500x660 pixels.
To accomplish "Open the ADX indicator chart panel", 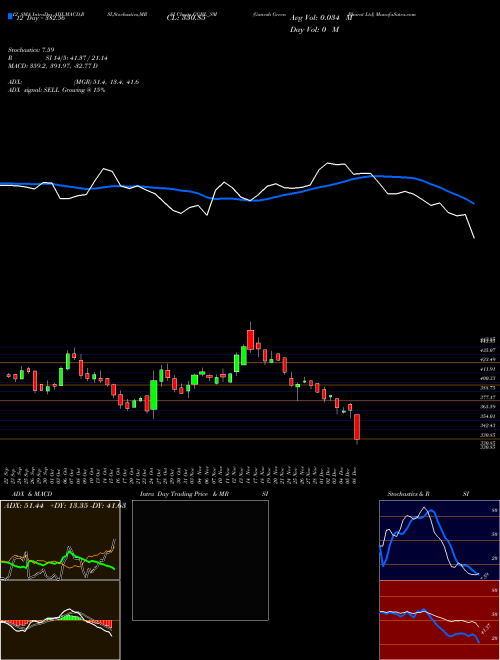I will [x=60, y=540].
